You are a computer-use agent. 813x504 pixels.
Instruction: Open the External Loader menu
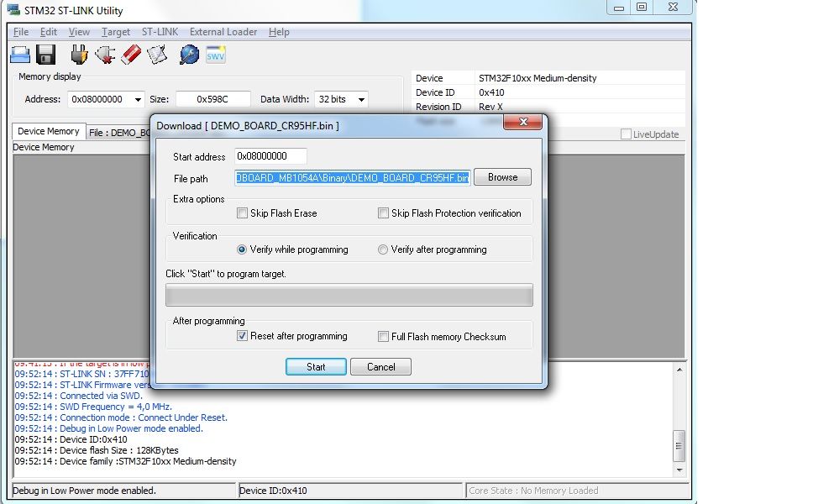coord(223,32)
